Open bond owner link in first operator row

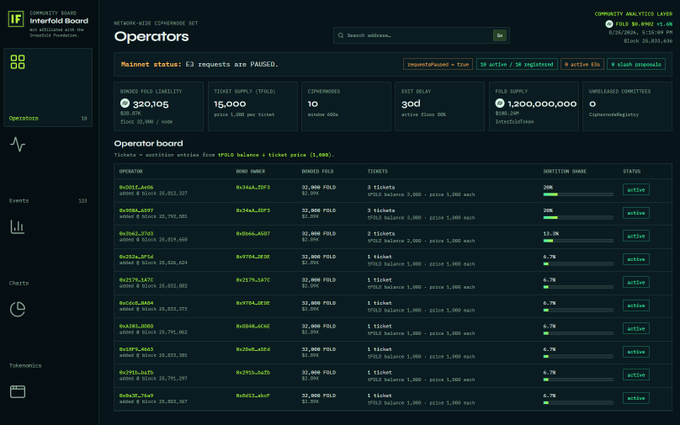pos(253,187)
